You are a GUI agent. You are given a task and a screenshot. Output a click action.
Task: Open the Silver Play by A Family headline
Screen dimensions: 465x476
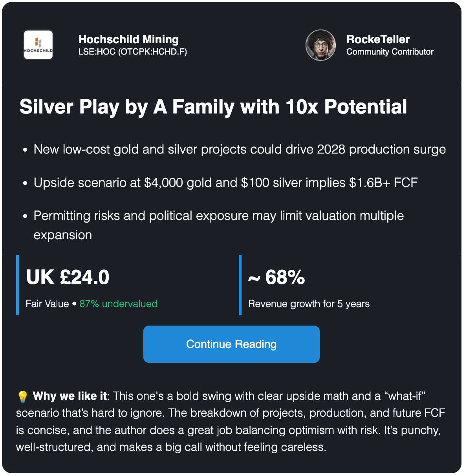[x=213, y=107]
